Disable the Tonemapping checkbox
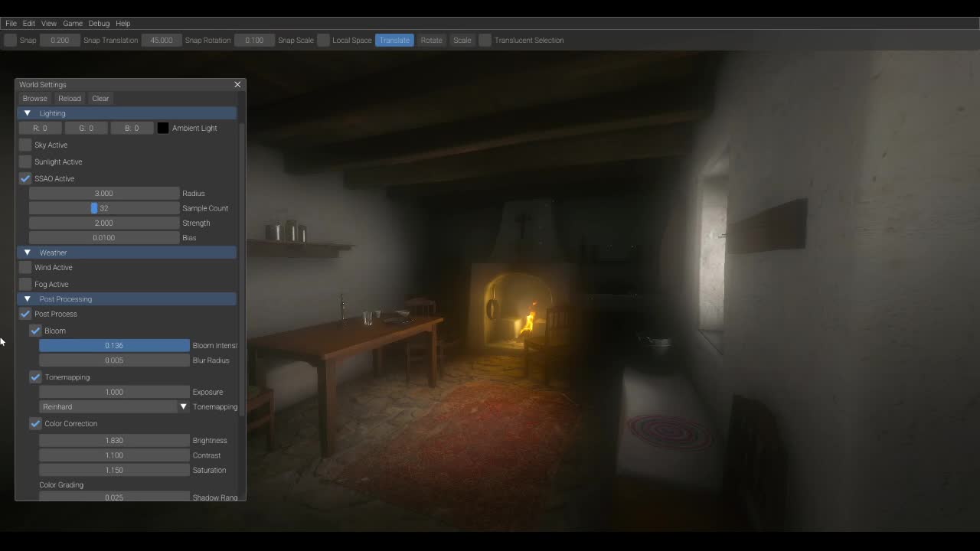Viewport: 980px width, 551px height. [x=35, y=377]
